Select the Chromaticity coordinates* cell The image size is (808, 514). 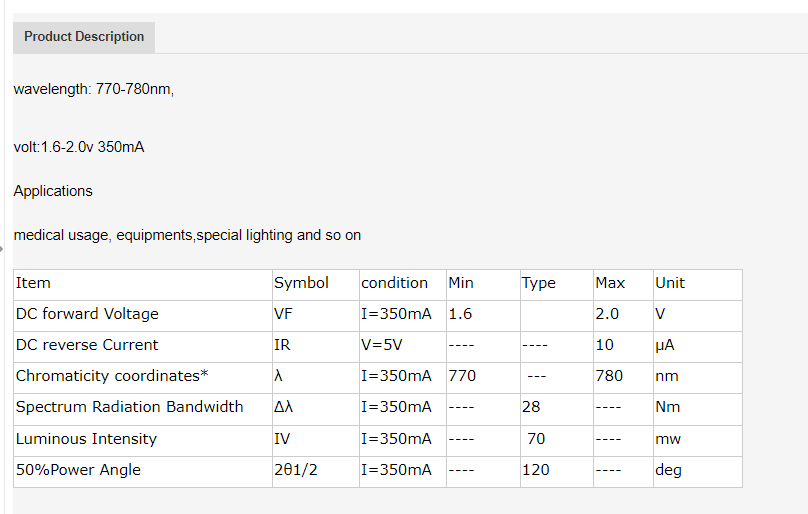coord(143,378)
